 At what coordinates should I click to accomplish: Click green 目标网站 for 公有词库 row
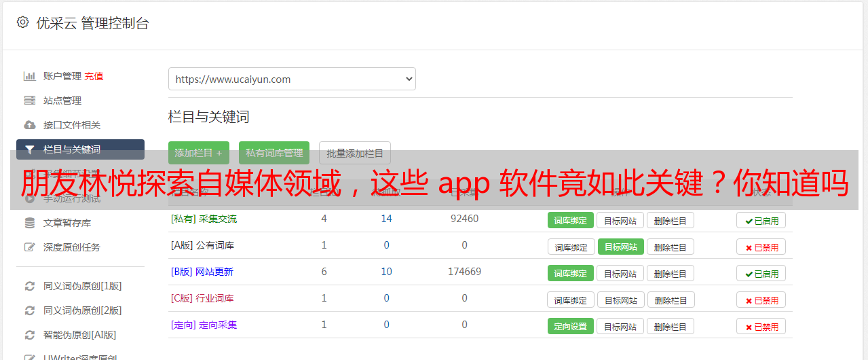pyautogui.click(x=621, y=247)
